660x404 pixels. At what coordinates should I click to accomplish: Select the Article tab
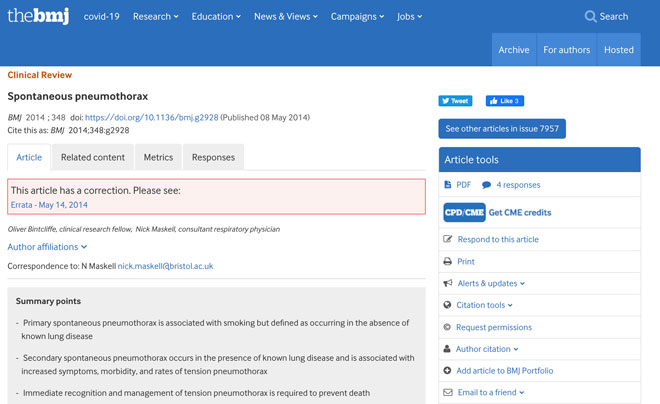[29, 157]
